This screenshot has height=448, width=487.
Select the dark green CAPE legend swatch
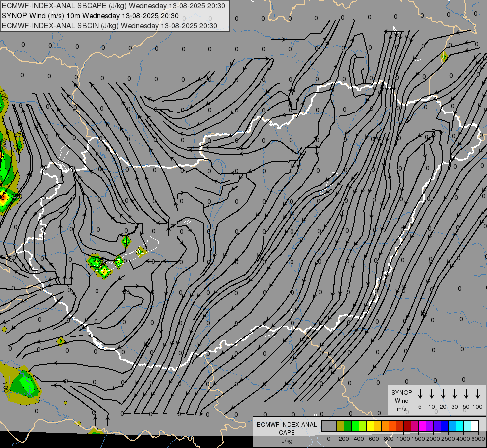(x=348, y=426)
